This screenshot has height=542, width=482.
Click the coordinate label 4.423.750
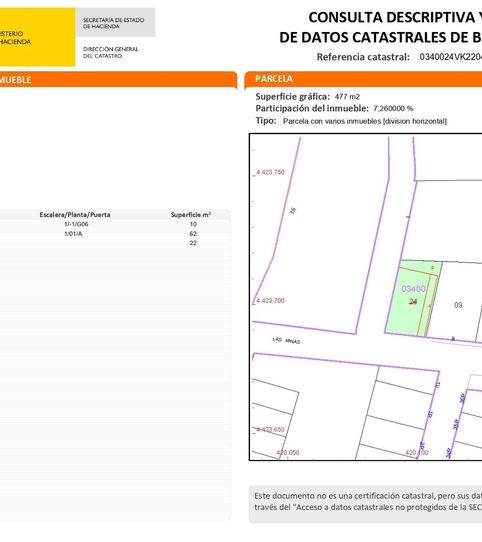click(270, 172)
